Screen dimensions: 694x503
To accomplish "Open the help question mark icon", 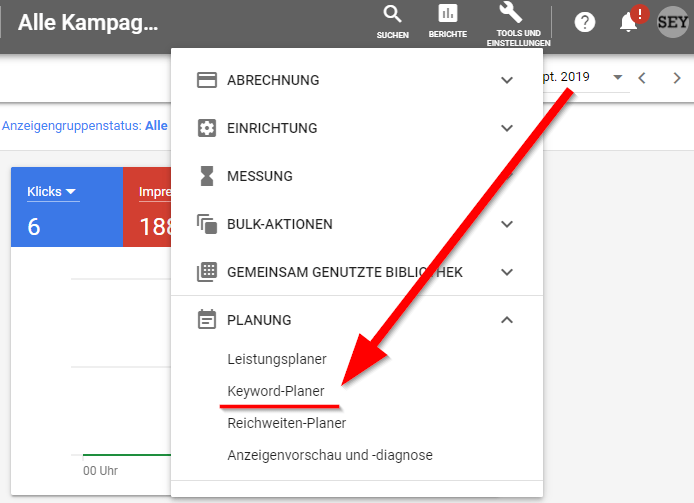I will point(585,23).
